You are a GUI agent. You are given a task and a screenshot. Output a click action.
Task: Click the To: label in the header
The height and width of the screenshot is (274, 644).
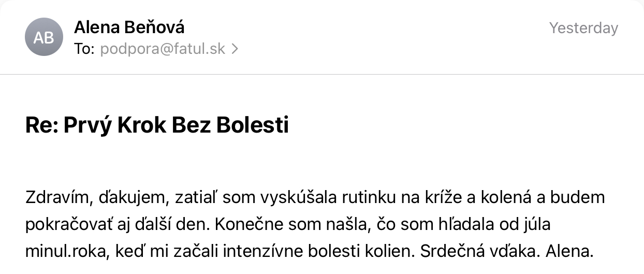click(84, 49)
